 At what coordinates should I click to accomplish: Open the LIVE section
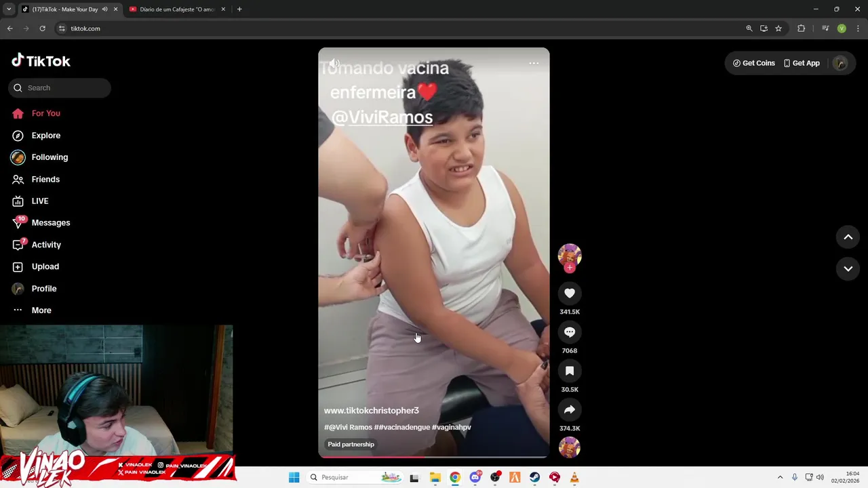[30, 201]
